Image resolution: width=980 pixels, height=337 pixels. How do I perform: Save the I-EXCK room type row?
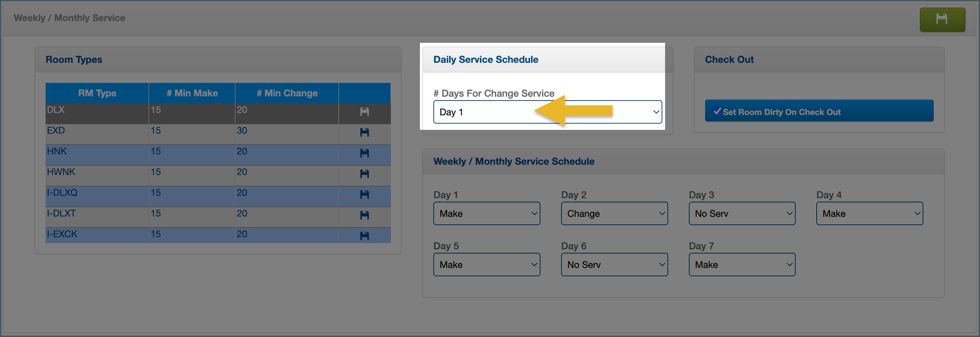[364, 236]
